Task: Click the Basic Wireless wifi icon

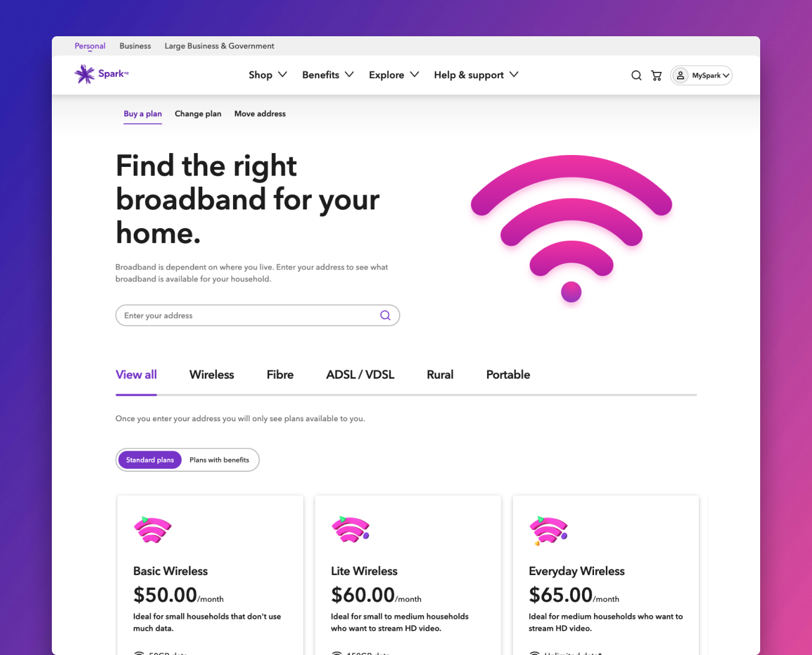Action: coord(152,529)
